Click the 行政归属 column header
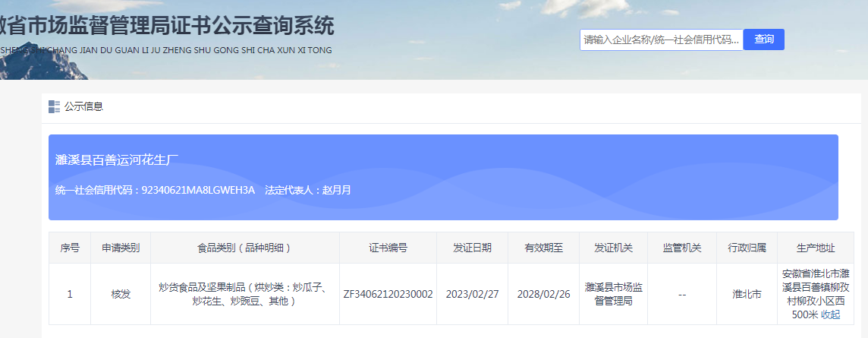 (x=747, y=248)
